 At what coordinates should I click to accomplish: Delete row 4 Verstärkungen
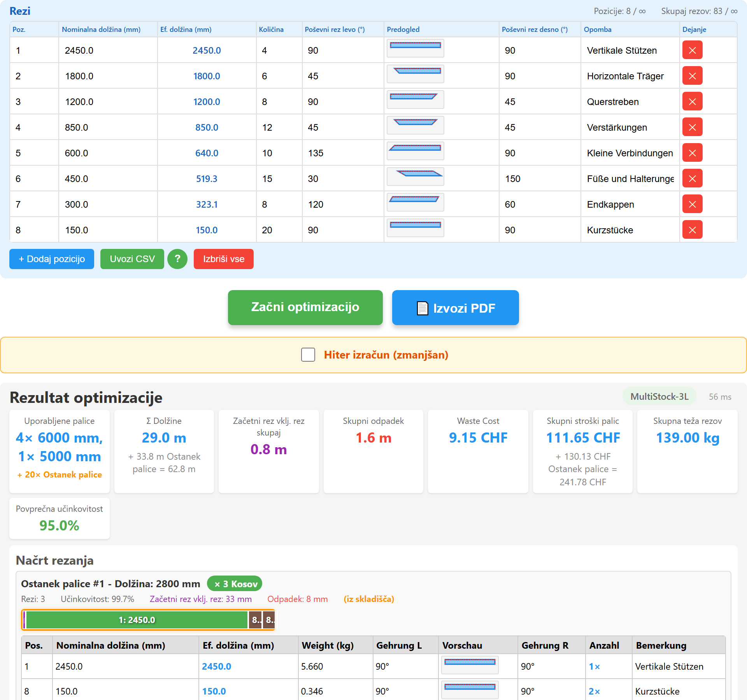pos(692,127)
